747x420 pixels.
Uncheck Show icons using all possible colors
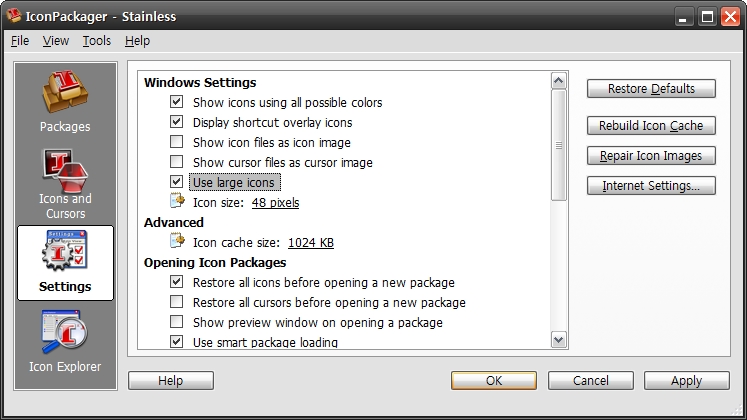(x=176, y=101)
